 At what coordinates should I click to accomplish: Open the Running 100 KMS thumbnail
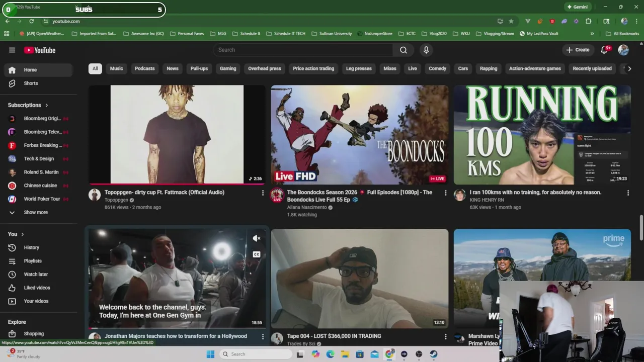tap(542, 135)
